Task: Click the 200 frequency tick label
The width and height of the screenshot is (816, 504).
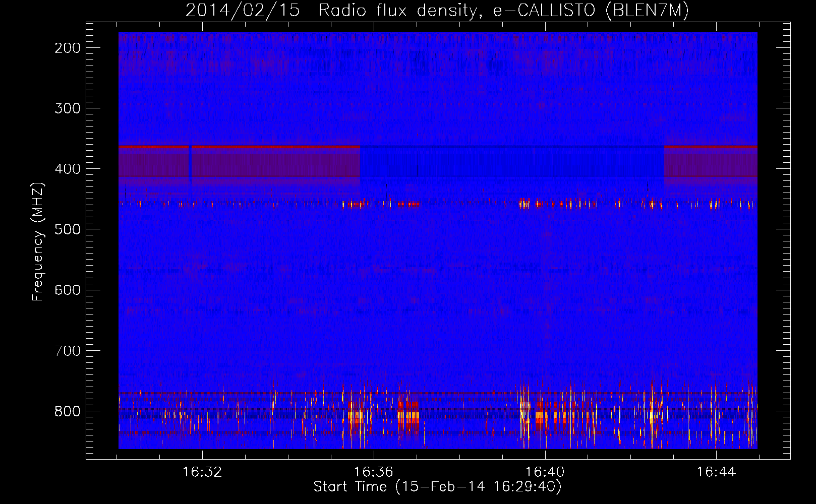Action: [67, 48]
